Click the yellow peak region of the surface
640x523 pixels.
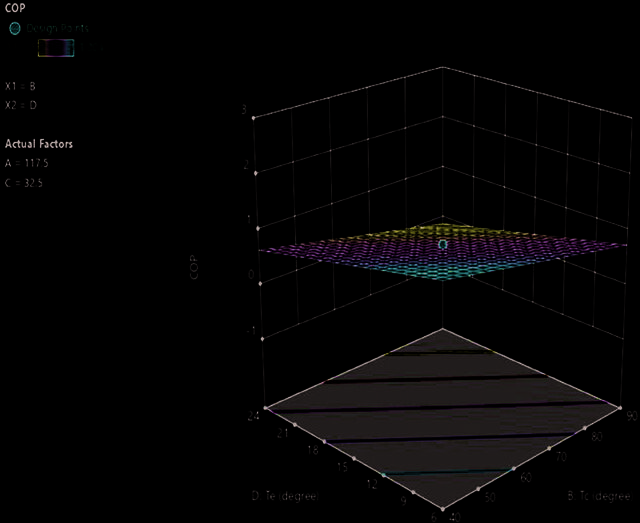click(x=441, y=231)
